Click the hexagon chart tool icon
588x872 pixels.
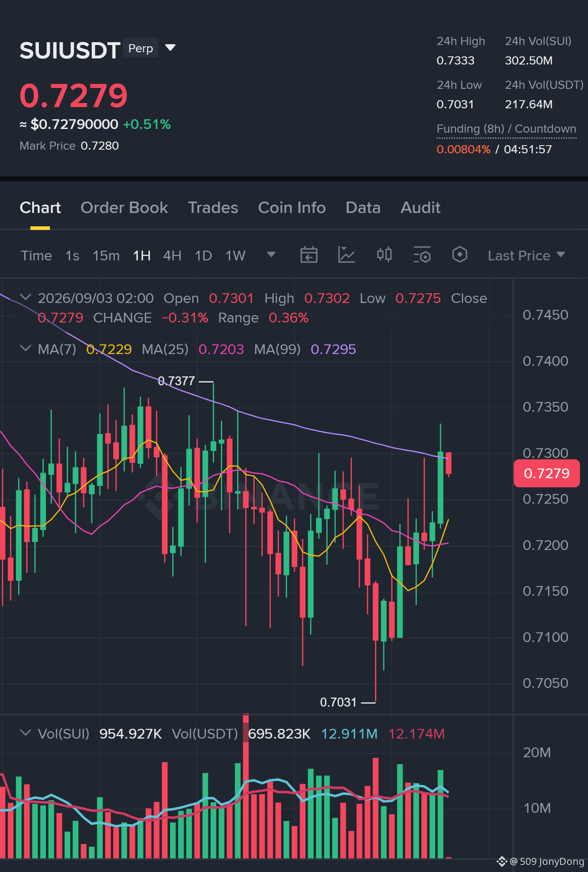459,255
